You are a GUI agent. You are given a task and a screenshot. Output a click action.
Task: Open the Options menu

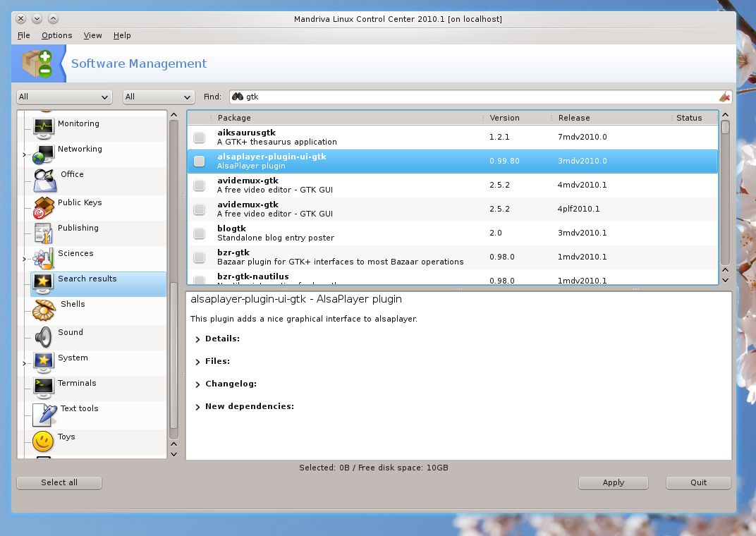pyautogui.click(x=57, y=35)
